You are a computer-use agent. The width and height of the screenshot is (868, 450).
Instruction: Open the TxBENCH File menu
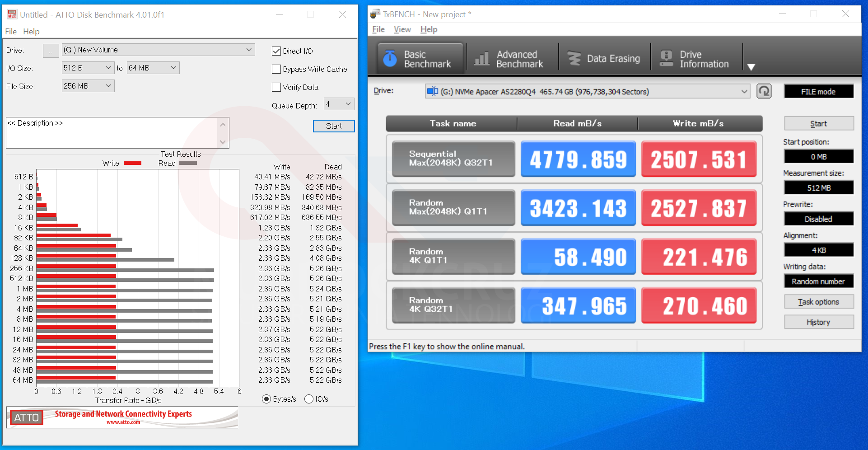tap(378, 29)
